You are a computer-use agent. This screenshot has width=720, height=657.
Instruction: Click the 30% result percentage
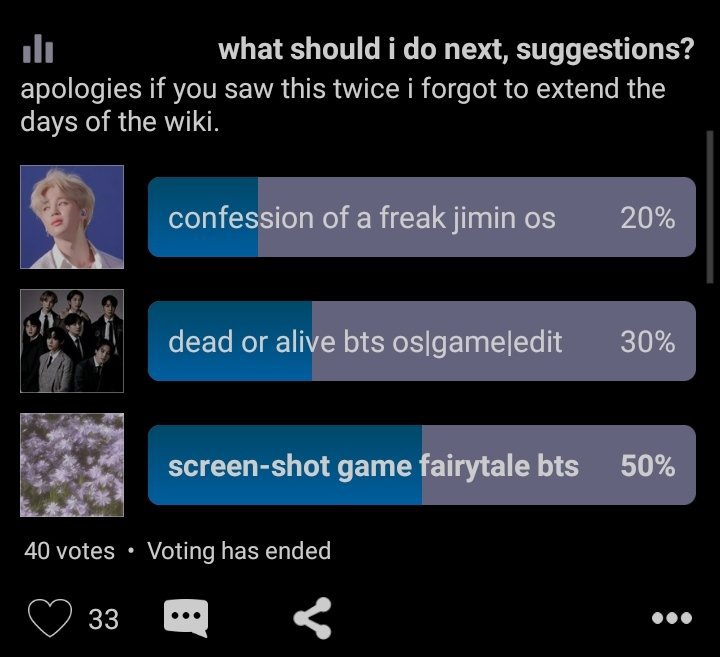coord(647,342)
